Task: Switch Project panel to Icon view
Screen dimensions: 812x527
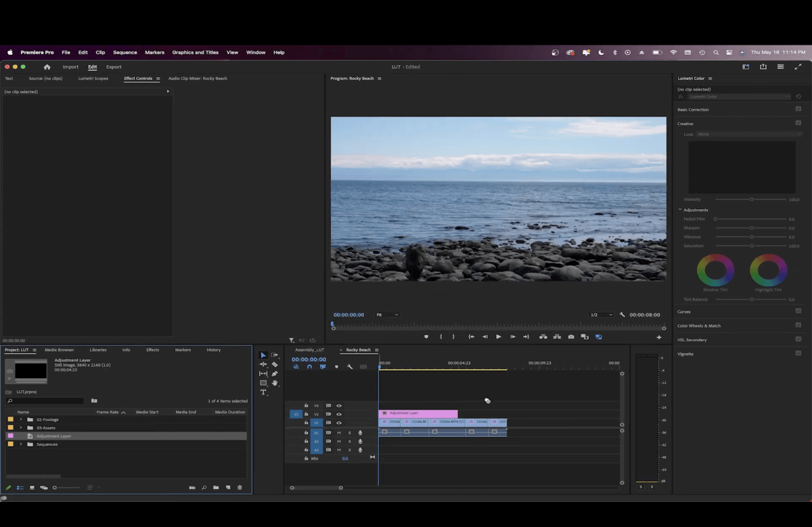Action: (32, 487)
